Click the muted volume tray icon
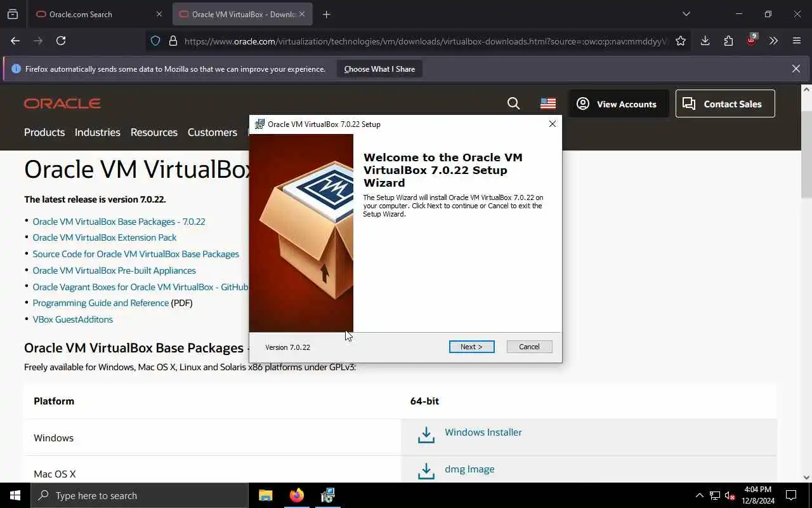The image size is (812, 508). point(730,495)
